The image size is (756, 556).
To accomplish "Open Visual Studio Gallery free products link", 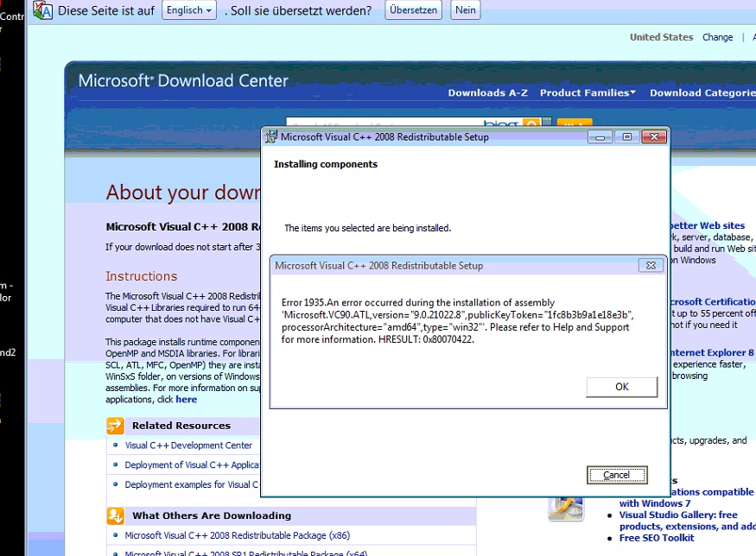I will [x=687, y=521].
